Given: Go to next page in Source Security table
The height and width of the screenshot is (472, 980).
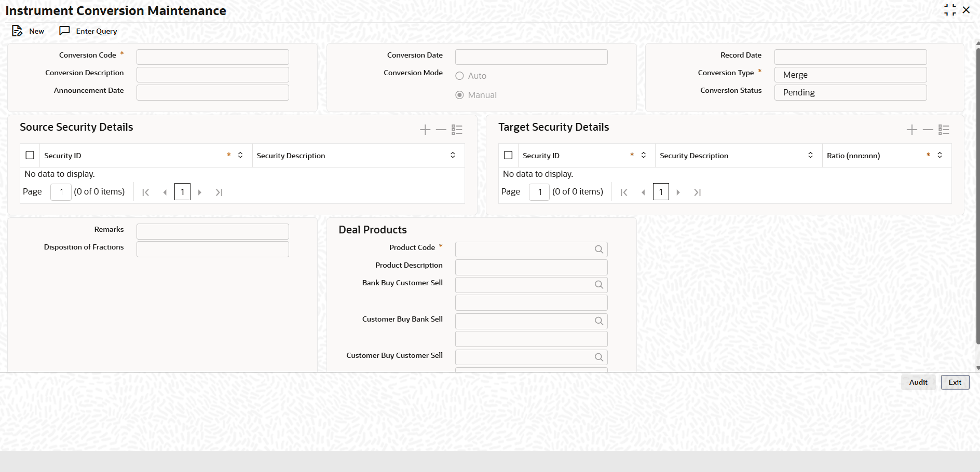Looking at the screenshot, I should pyautogui.click(x=200, y=192).
